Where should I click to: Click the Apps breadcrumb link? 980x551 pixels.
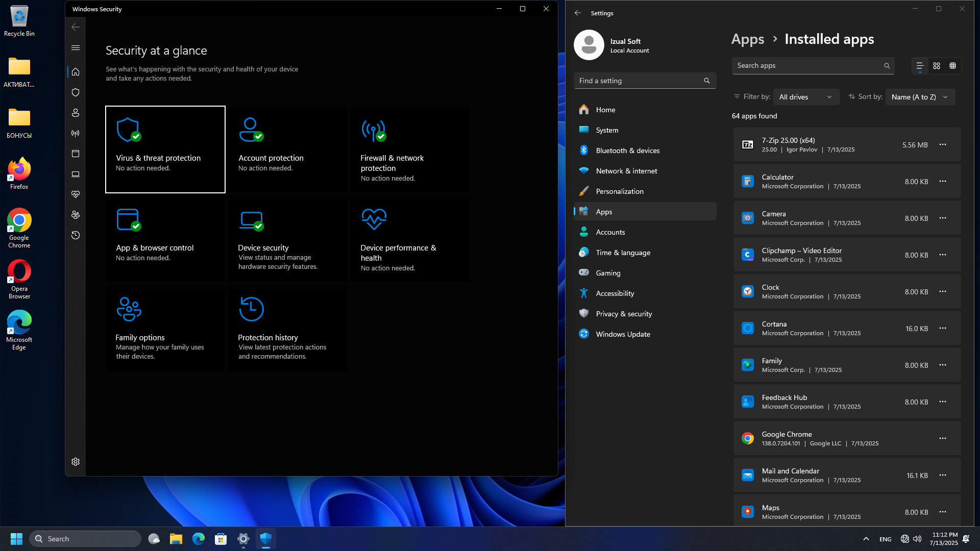[x=748, y=39]
